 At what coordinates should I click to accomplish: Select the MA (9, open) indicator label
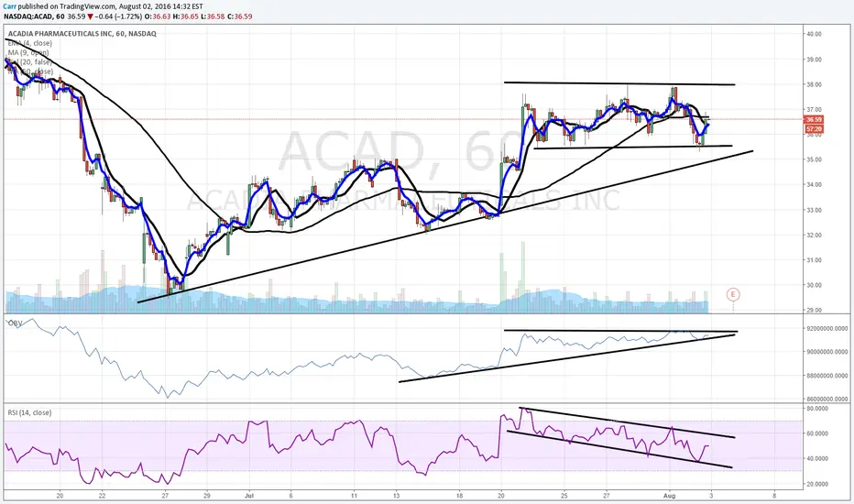click(28, 52)
